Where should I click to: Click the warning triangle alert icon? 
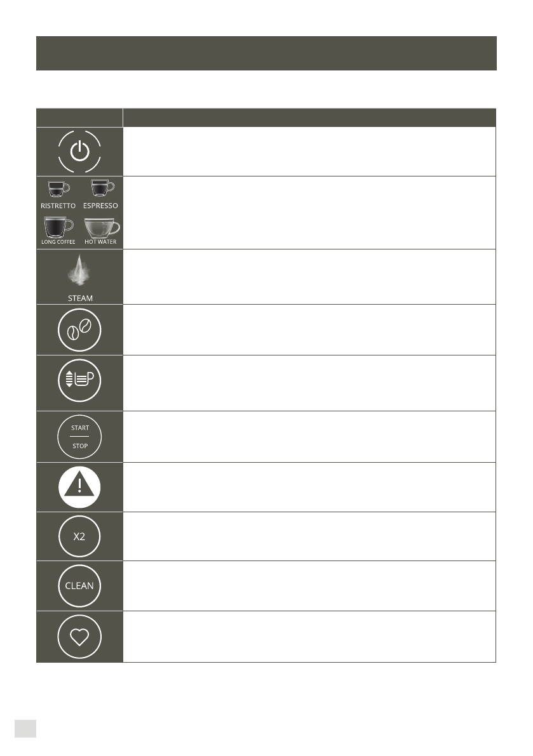pyautogui.click(x=79, y=487)
